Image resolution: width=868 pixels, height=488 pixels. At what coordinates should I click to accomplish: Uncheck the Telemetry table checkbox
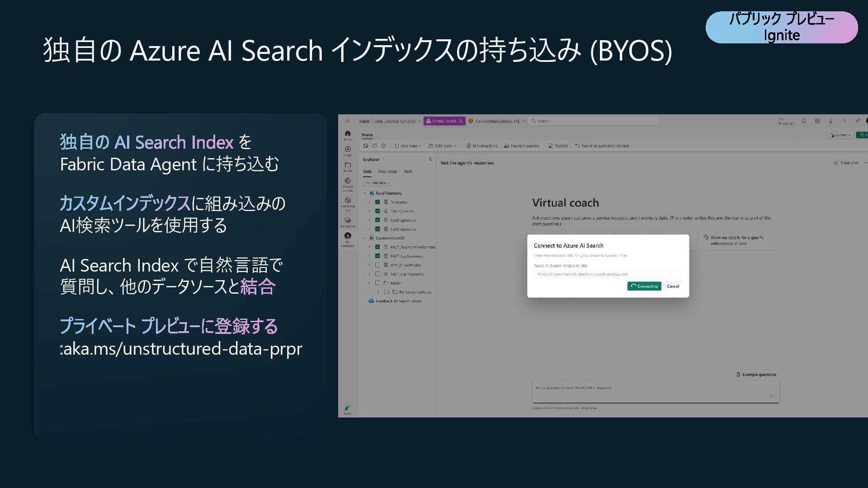point(377,202)
